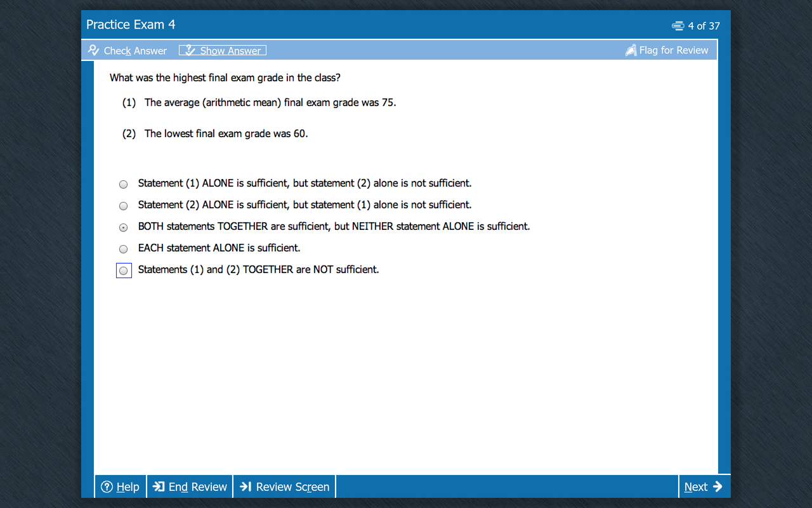812x508 pixels.
Task: Flag this question for review
Action: pyautogui.click(x=667, y=50)
